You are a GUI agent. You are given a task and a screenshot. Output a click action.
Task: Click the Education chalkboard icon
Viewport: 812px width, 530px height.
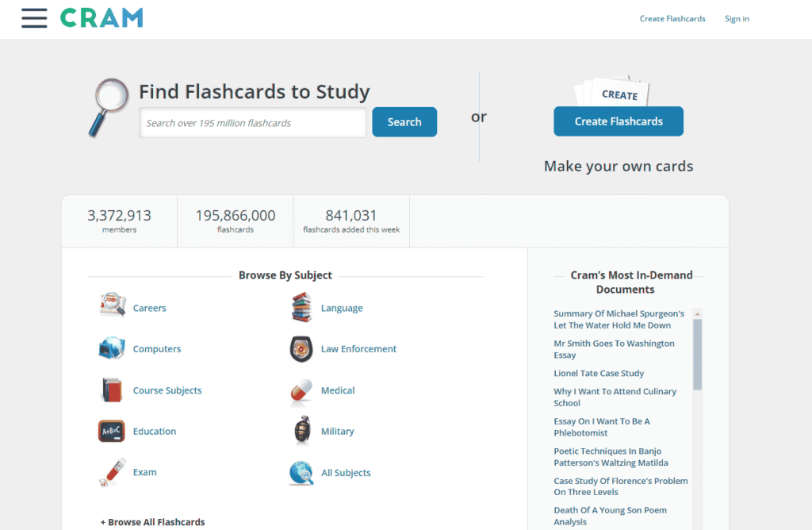[x=111, y=431]
